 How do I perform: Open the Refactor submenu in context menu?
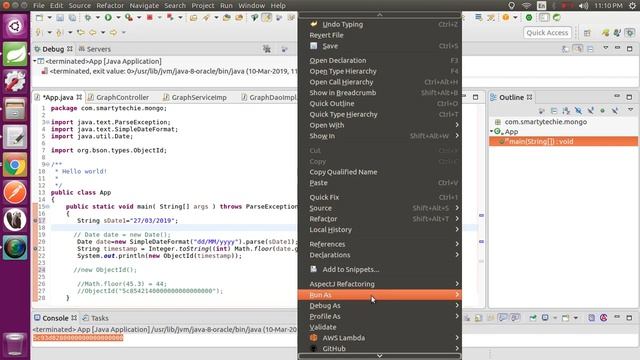380,219
